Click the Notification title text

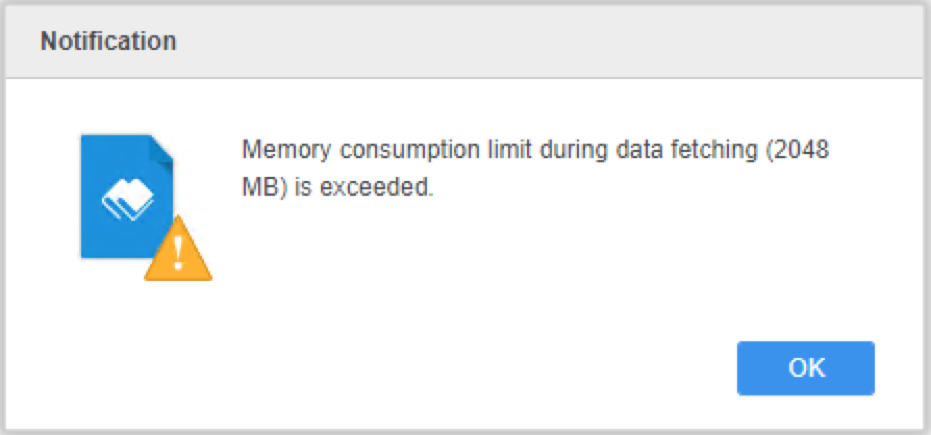tap(108, 41)
